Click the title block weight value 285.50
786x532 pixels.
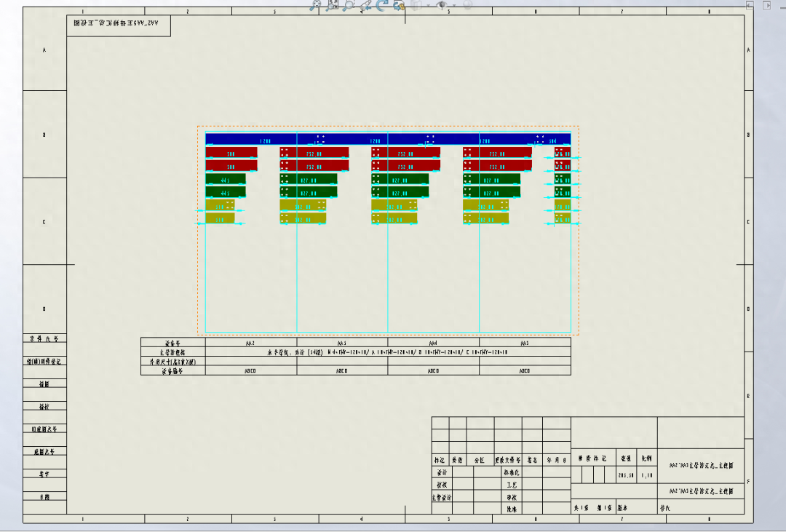click(x=626, y=475)
